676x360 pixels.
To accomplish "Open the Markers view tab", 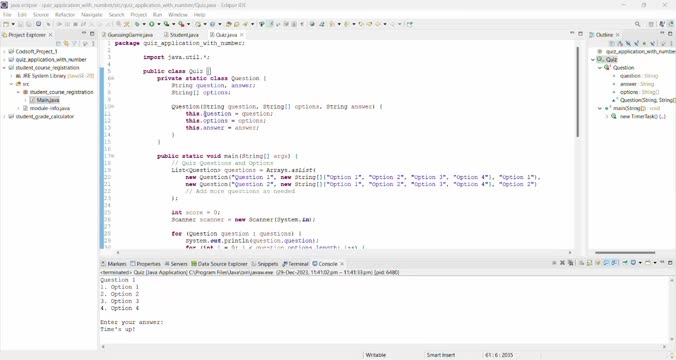I will pyautogui.click(x=113, y=264).
